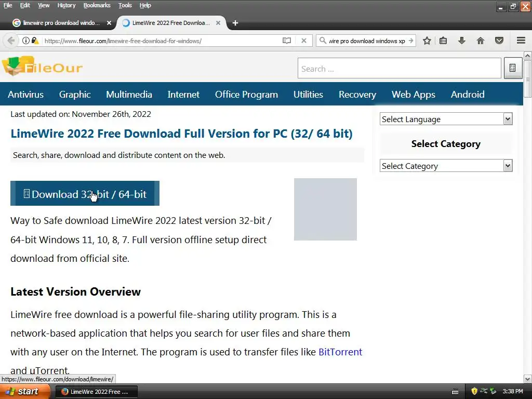The height and width of the screenshot is (399, 532).
Task: Open the Bookmarks menu
Action: pos(97,5)
